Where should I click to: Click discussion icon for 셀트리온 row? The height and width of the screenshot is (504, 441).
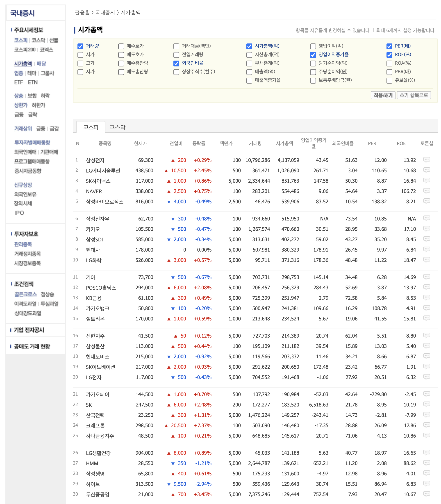pyautogui.click(x=427, y=318)
